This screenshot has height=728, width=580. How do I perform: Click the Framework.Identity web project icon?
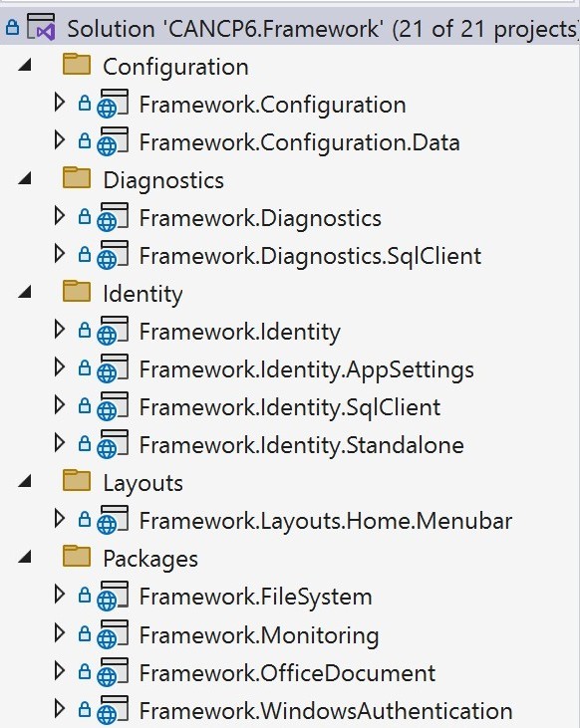click(113, 331)
